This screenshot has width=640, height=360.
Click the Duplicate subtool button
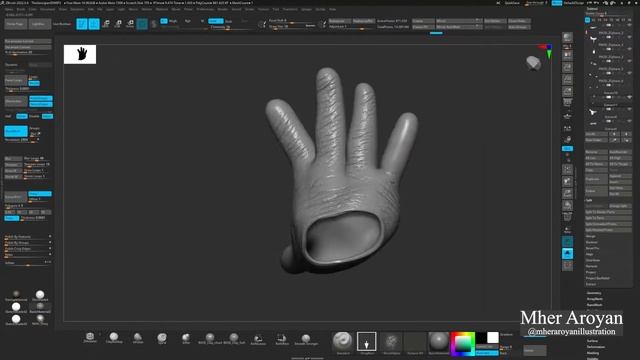tap(596, 179)
